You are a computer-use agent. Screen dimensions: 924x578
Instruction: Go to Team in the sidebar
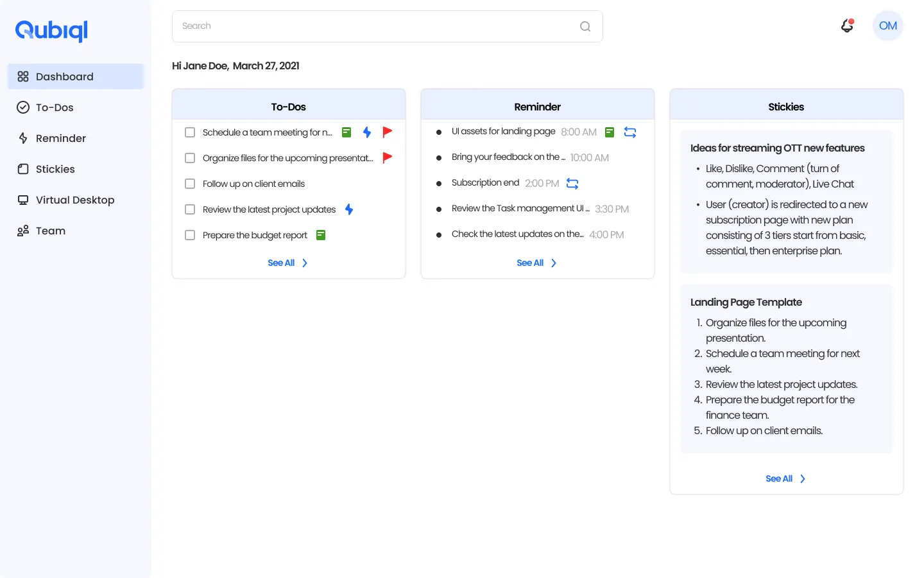click(50, 231)
